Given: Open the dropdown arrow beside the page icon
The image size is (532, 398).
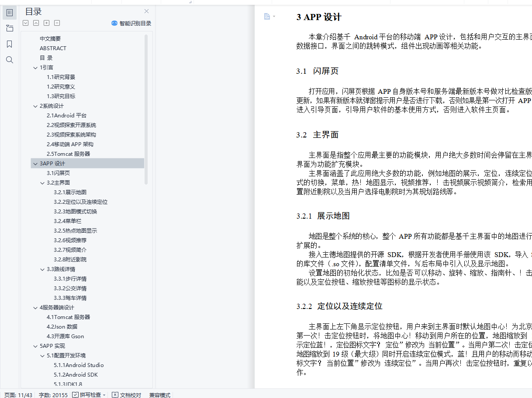Looking at the screenshot, I should [274, 17].
